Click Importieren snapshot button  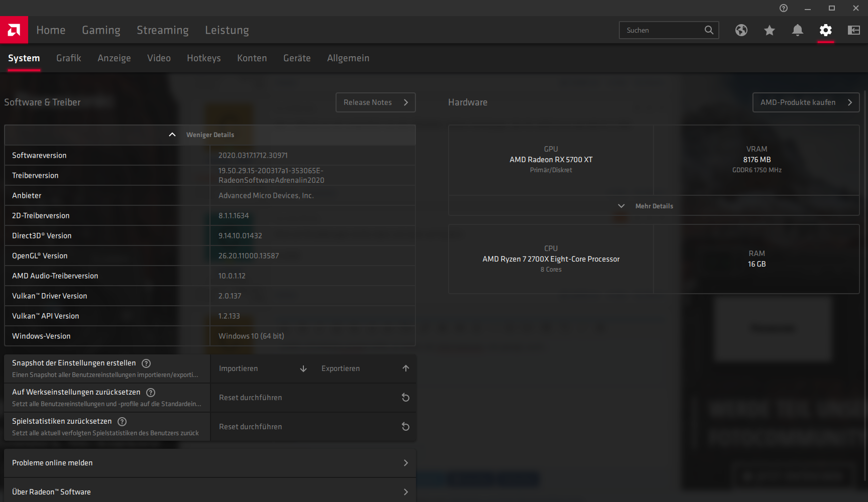(x=262, y=368)
